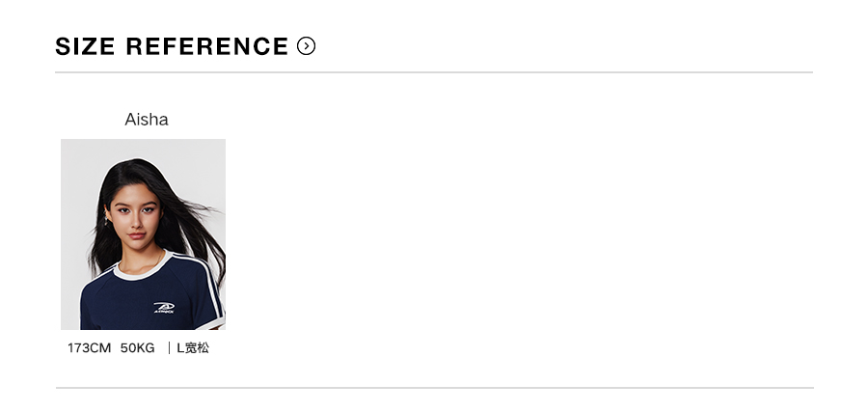868x412 pixels.
Task: Click the 宽松 fit text
Action: click(x=197, y=348)
